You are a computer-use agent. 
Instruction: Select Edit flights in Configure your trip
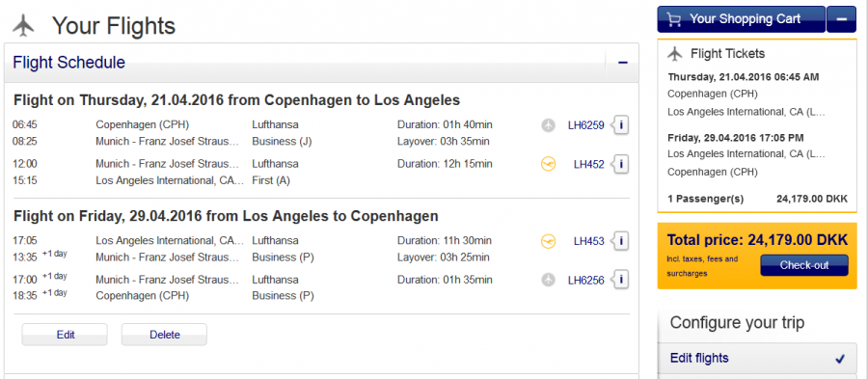(757, 358)
